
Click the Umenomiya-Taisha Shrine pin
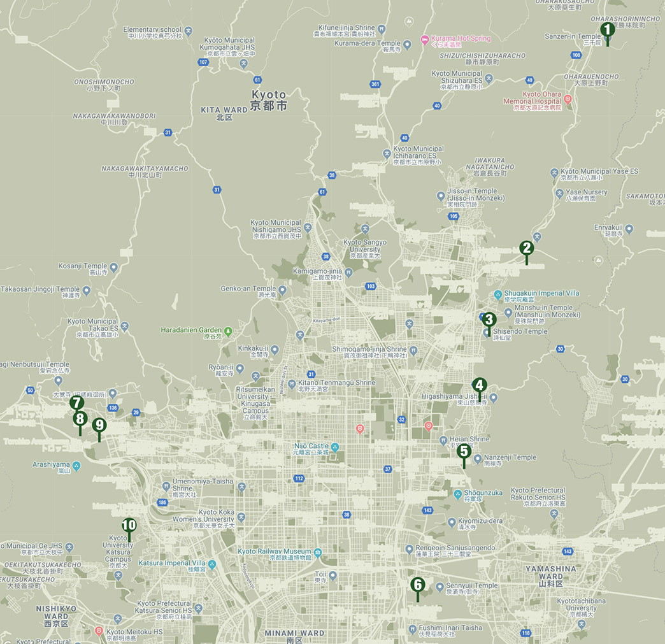click(166, 486)
